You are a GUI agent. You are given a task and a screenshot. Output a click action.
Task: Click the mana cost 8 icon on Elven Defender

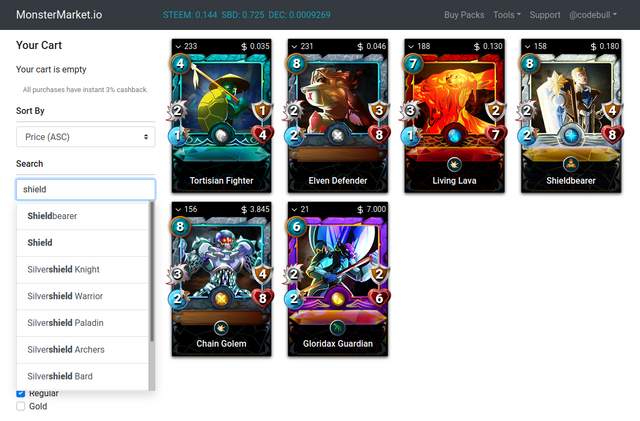point(296,64)
